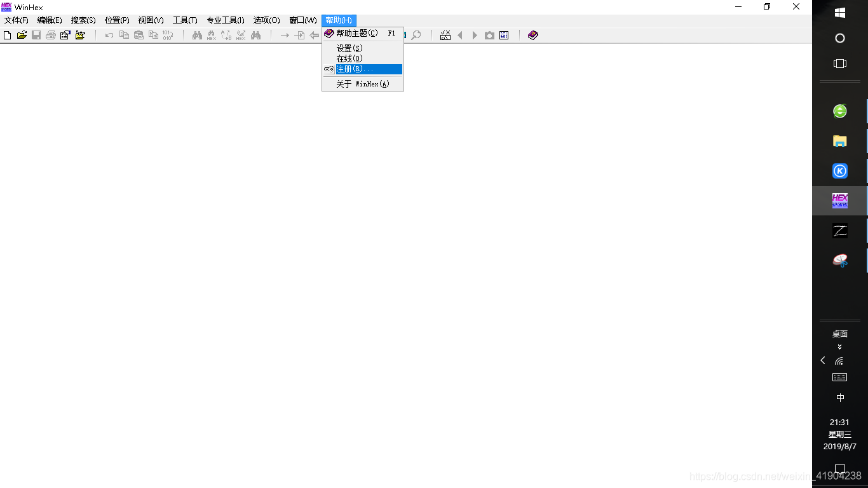Choose 设置(S) in the Help menu
This screenshot has height=488, width=868.
363,48
